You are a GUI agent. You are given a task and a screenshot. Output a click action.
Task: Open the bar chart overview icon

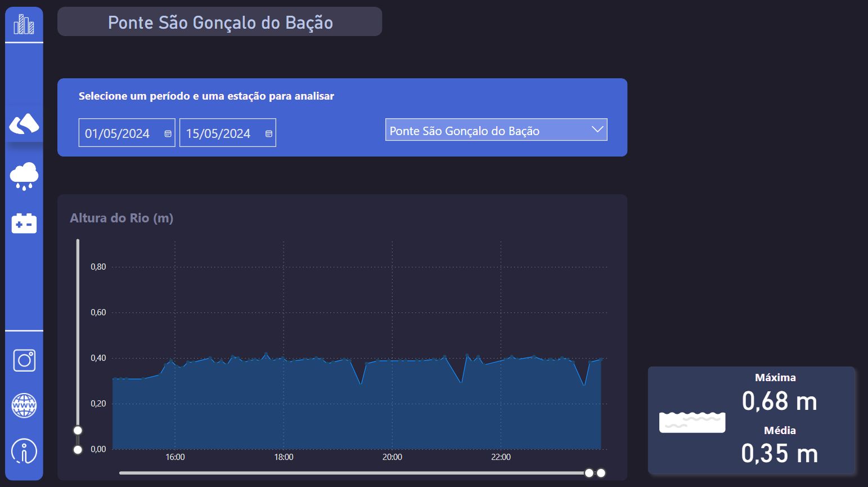tap(24, 24)
